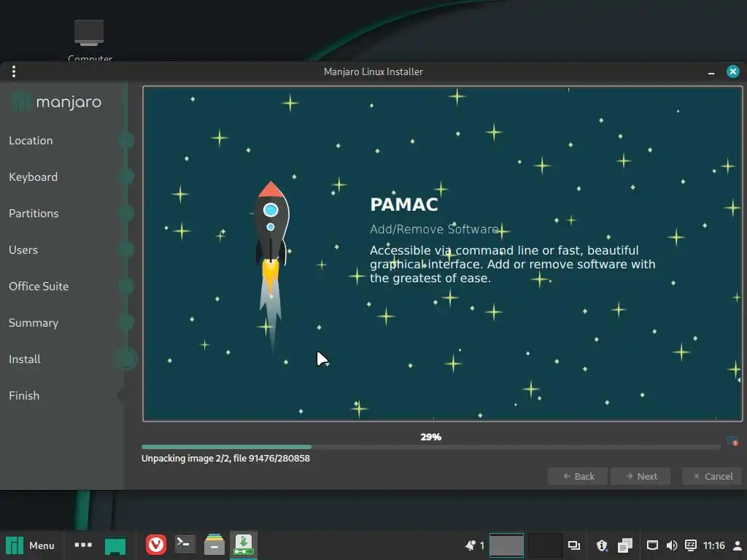
Task: Open the file manager from taskbar
Action: 214,545
